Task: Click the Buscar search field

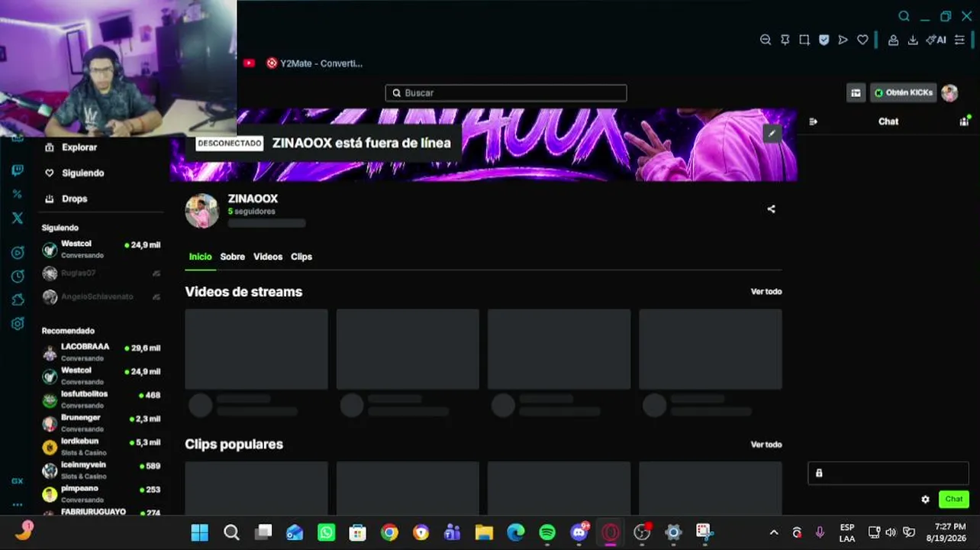Action: 506,92
